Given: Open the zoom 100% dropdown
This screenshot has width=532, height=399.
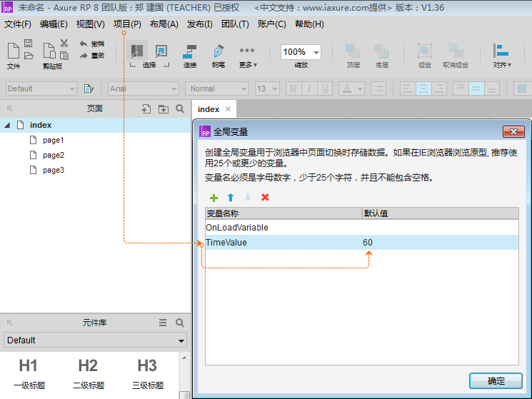Looking at the screenshot, I should (301, 52).
